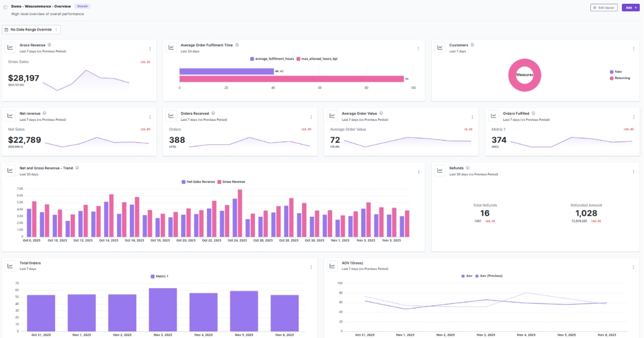
Task: Open the three-dot menu on Average Order Value
Action: point(472,116)
